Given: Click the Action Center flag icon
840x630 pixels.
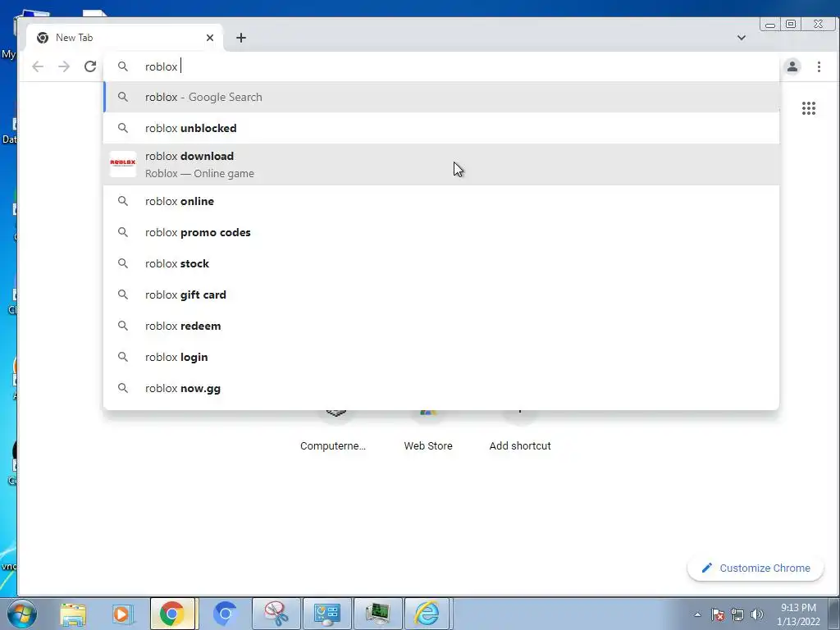Looking at the screenshot, I should click(718, 614).
